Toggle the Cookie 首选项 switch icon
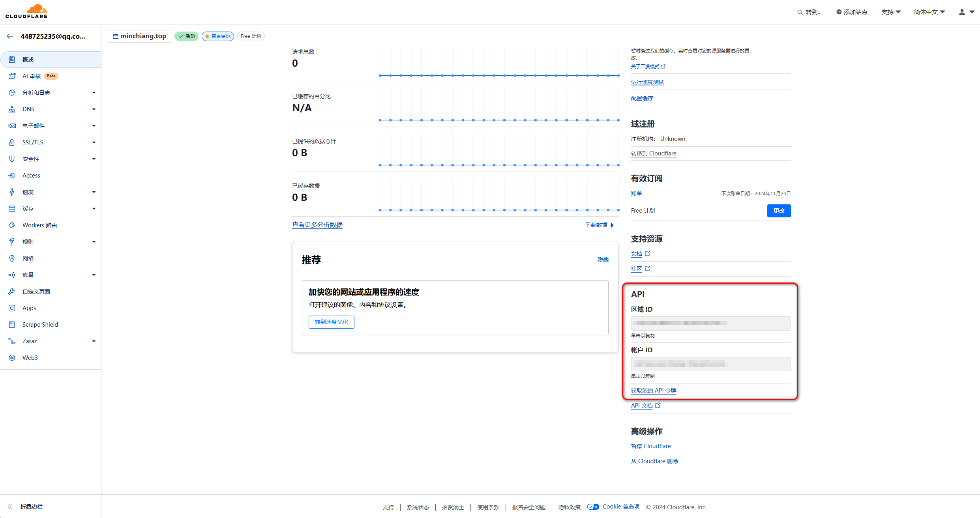The height and width of the screenshot is (518, 980). coord(593,507)
